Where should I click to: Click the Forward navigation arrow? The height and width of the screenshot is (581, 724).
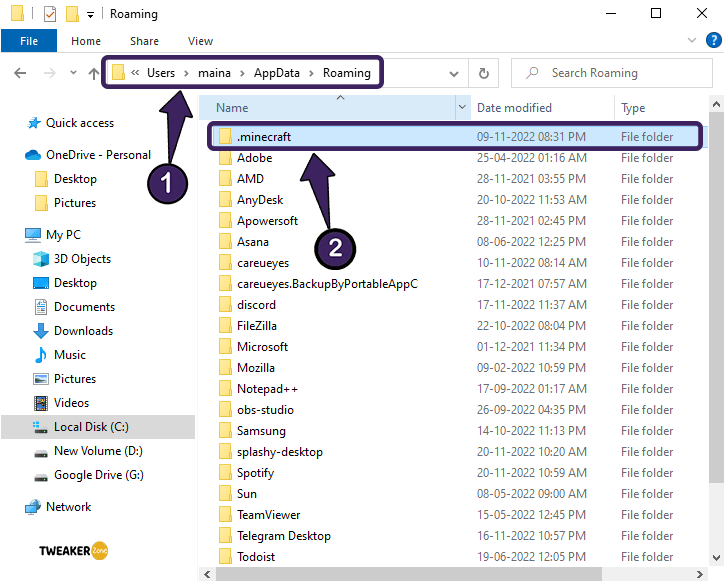click(x=49, y=73)
